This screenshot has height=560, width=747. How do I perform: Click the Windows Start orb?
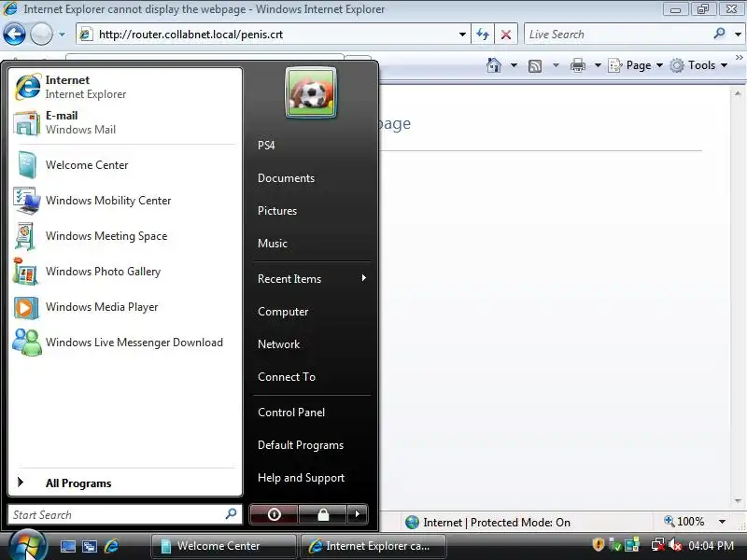click(x=27, y=545)
